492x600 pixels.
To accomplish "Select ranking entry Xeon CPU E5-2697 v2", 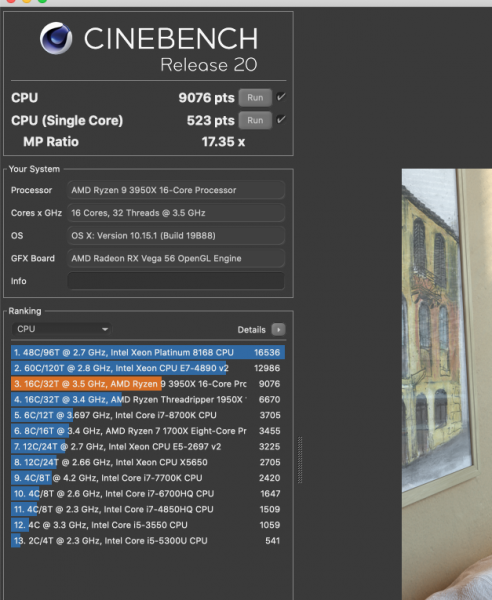I will [148, 447].
